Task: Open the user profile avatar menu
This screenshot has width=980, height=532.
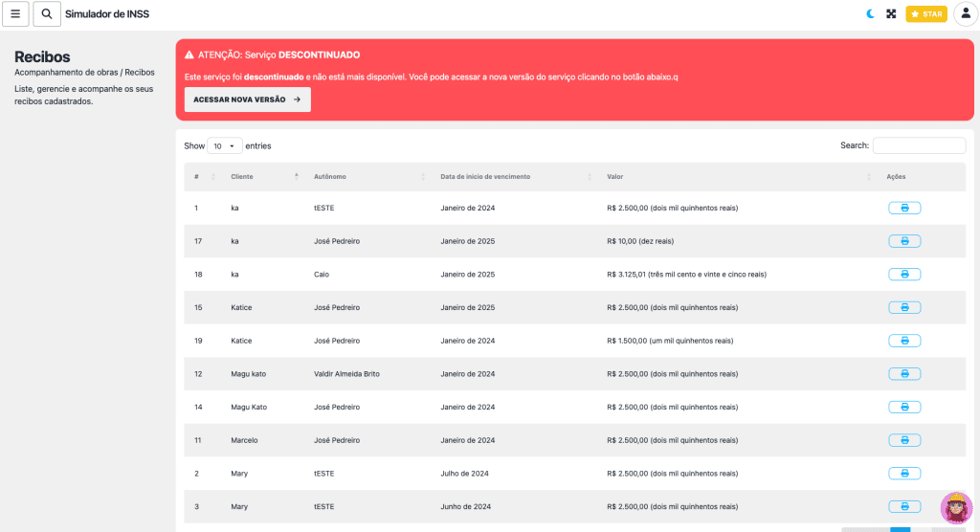Action: pos(965,14)
